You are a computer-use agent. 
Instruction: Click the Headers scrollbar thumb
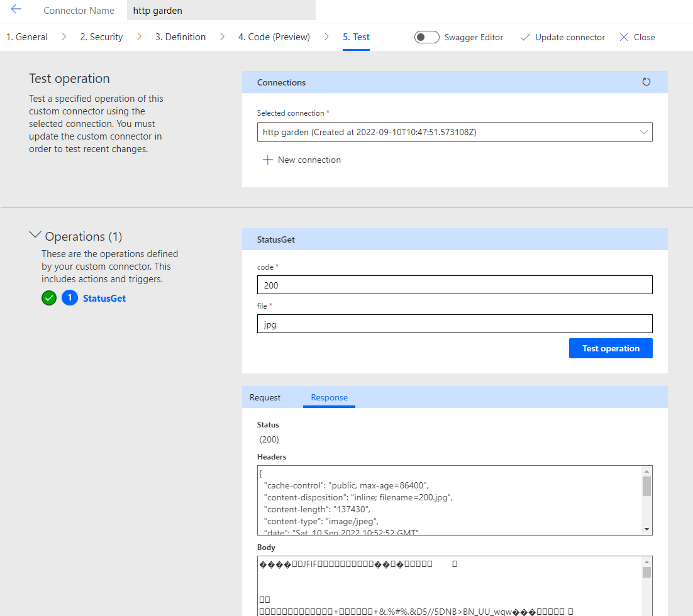pyautogui.click(x=646, y=486)
